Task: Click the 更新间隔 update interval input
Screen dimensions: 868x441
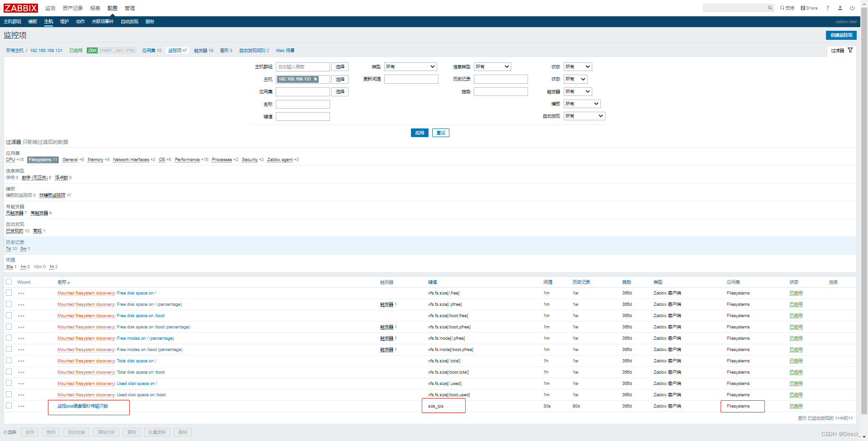Action: (x=411, y=79)
